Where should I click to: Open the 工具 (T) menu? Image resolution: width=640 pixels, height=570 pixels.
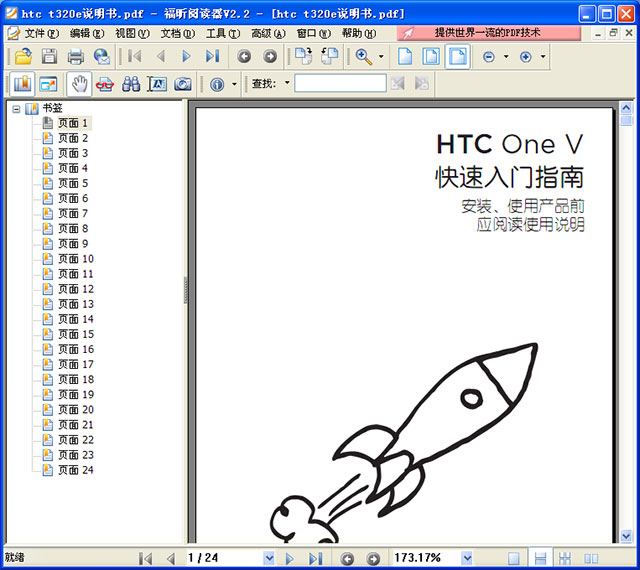pyautogui.click(x=223, y=33)
